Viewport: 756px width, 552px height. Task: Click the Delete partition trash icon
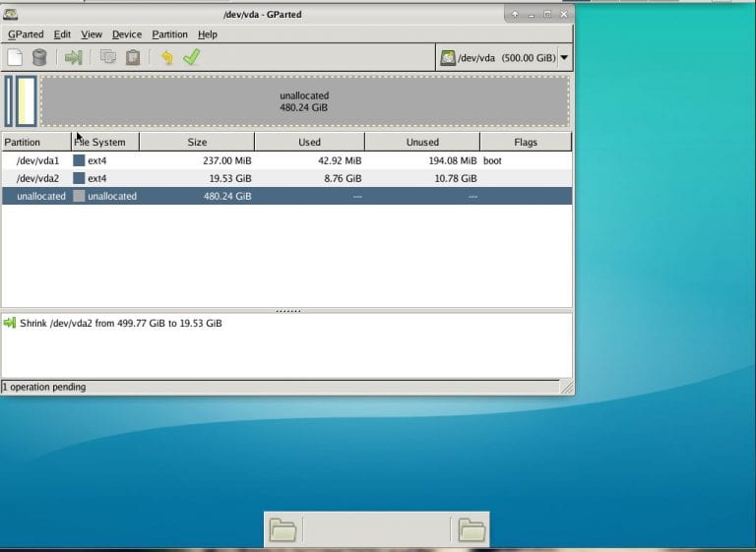(39, 58)
